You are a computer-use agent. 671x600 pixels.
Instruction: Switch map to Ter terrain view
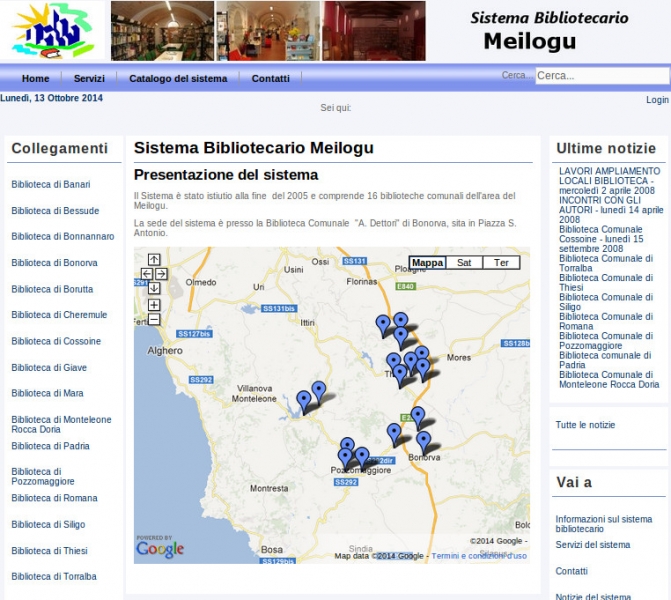coord(501,263)
